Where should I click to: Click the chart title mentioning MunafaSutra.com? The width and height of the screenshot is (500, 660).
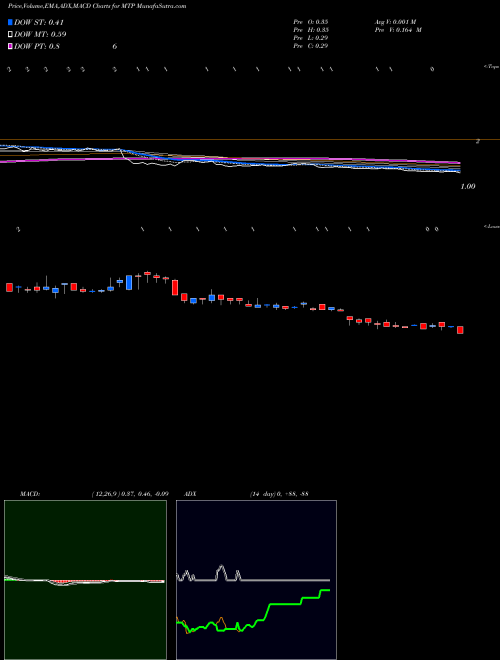[97, 6]
